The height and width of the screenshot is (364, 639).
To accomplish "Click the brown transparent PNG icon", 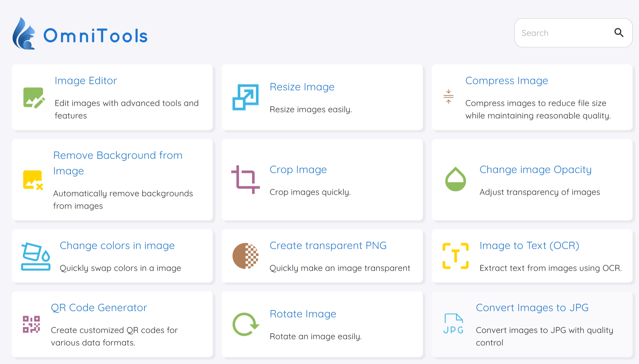I will click(245, 256).
